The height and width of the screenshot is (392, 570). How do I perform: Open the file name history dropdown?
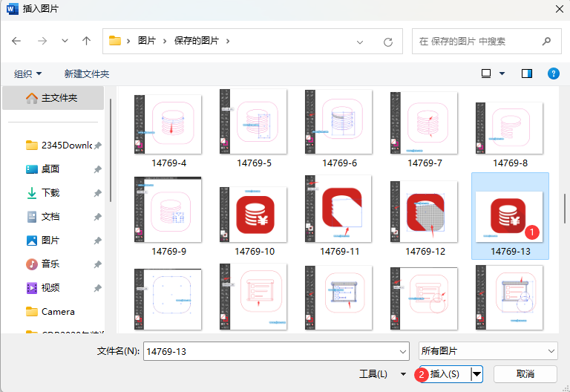[403, 352]
